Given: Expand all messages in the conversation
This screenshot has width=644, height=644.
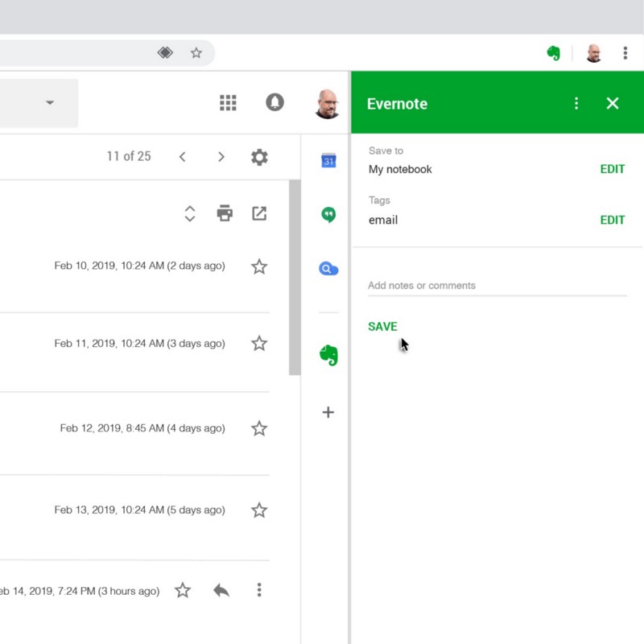Looking at the screenshot, I should tap(190, 213).
